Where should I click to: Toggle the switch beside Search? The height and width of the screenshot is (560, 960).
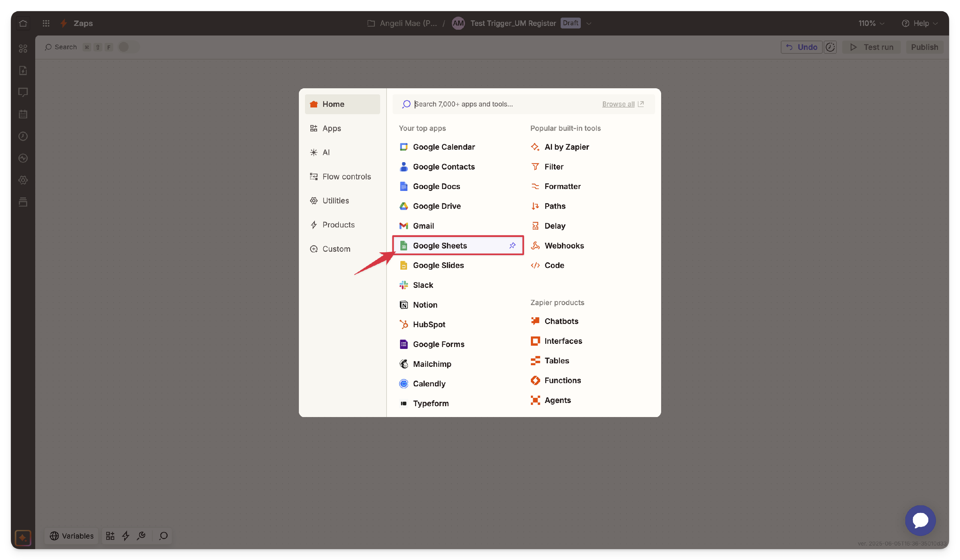(128, 47)
